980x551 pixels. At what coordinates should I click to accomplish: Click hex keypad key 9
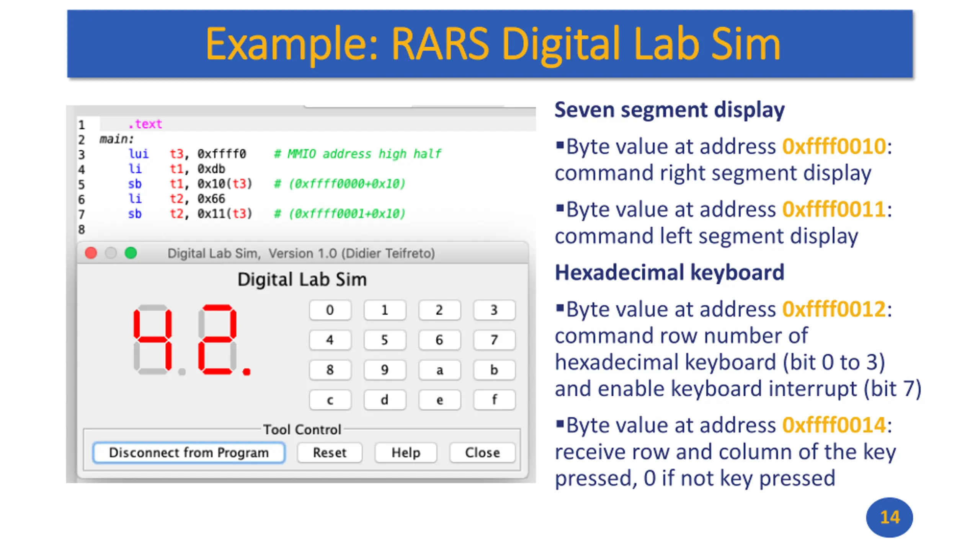tap(384, 370)
